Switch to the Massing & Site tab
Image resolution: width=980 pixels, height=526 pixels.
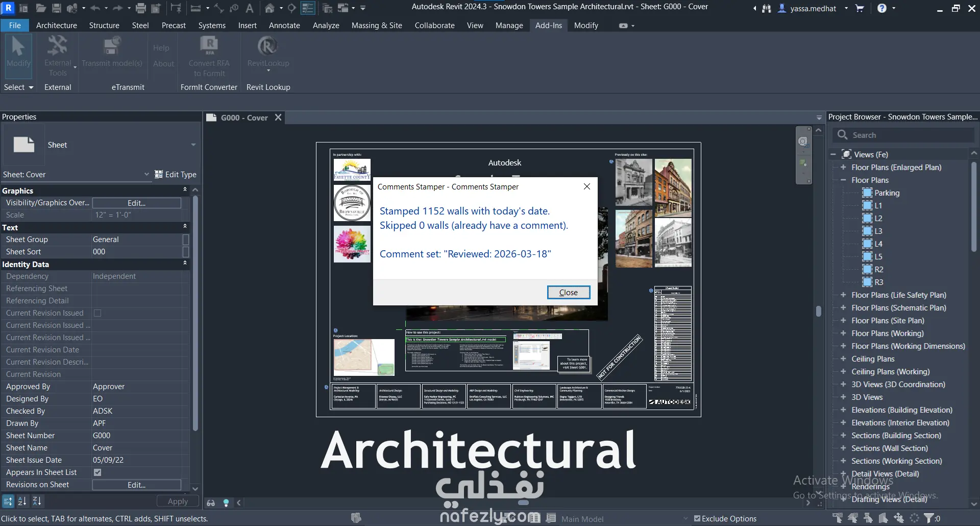click(377, 25)
